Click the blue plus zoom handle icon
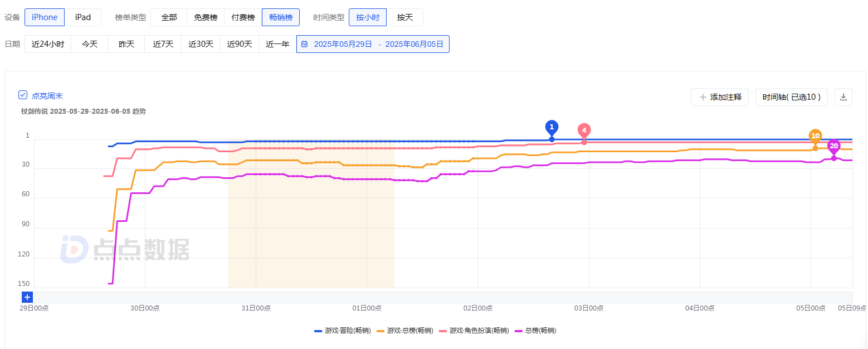Viewport: 868px width, 349px height. 27,297
